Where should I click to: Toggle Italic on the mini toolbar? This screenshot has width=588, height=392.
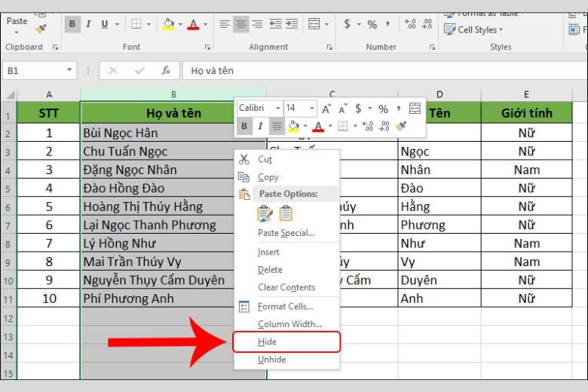[x=260, y=126]
